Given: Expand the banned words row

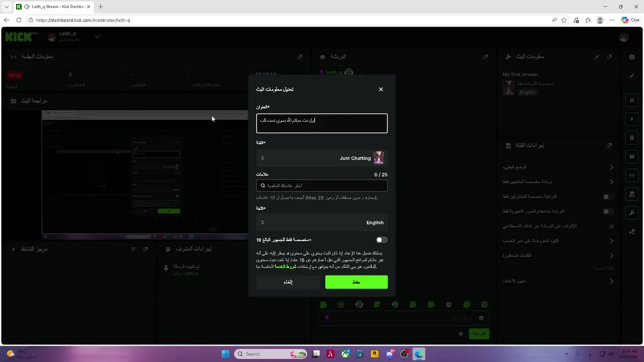Looking at the screenshot, I should (558, 255).
